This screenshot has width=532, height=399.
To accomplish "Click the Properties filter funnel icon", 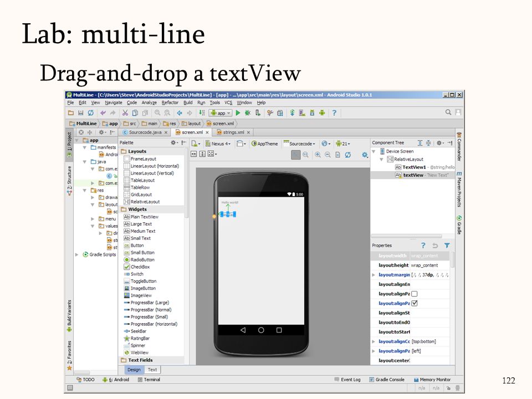I will click(447, 245).
